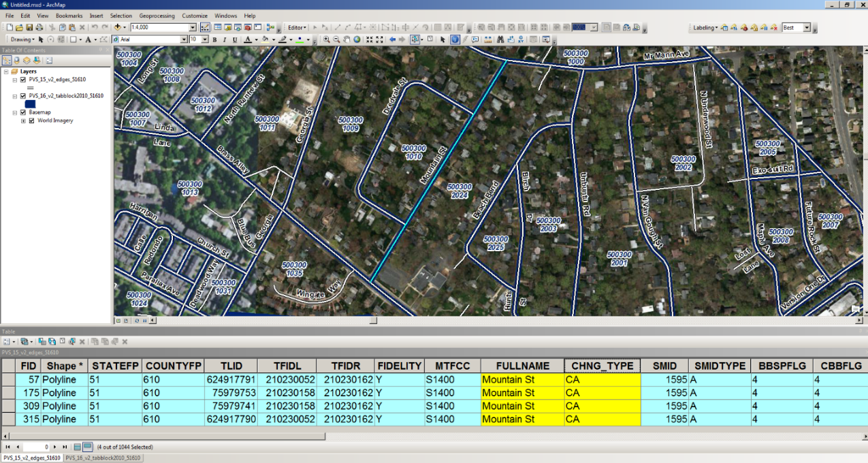This screenshot has height=463, width=868.
Task: Click the Save map document icon
Action: [x=29, y=27]
